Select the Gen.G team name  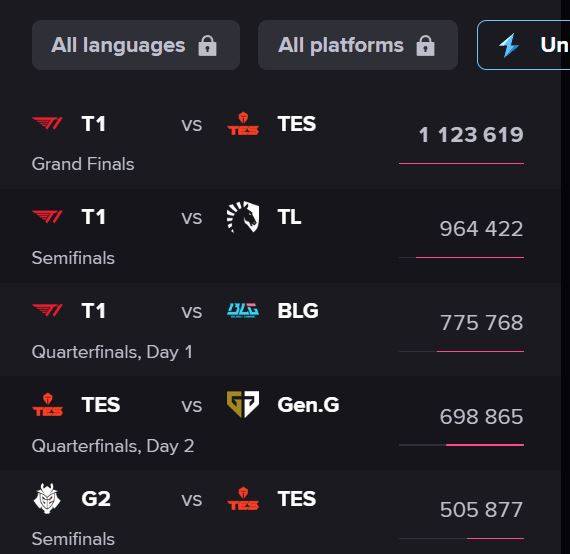tap(308, 405)
